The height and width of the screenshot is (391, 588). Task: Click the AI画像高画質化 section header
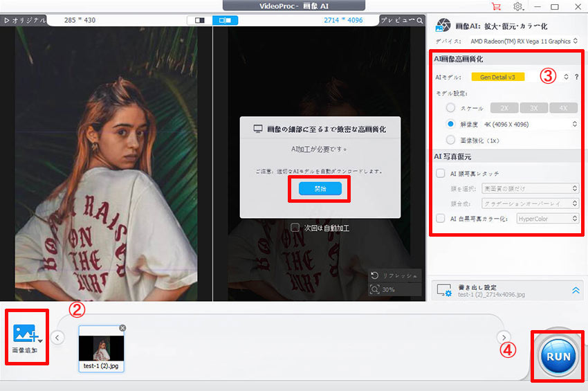[458, 59]
